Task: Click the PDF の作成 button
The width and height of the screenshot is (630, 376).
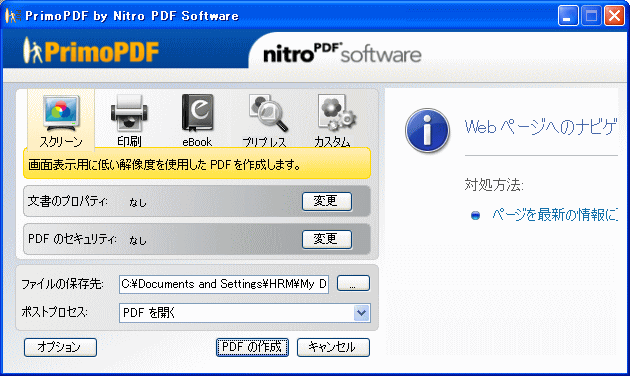Action: point(252,347)
